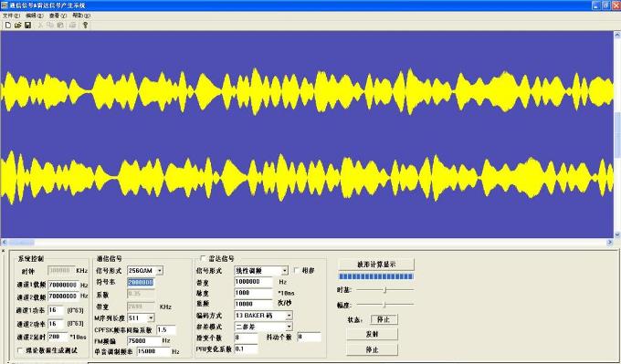Open the 文件 menu

click(11, 16)
